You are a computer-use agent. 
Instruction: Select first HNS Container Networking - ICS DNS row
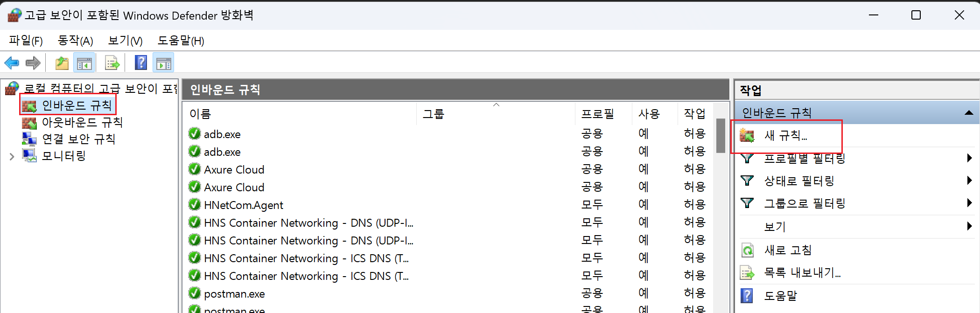[449, 257]
